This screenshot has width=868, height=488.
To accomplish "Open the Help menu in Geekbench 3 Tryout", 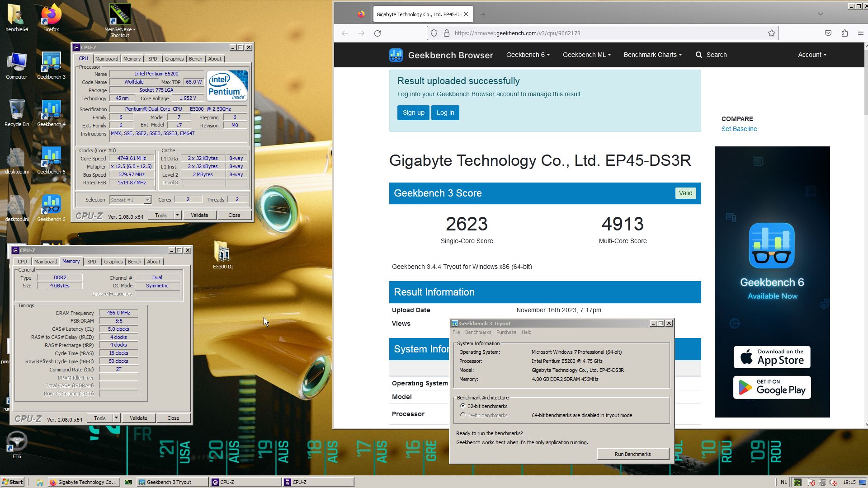I will (x=526, y=332).
